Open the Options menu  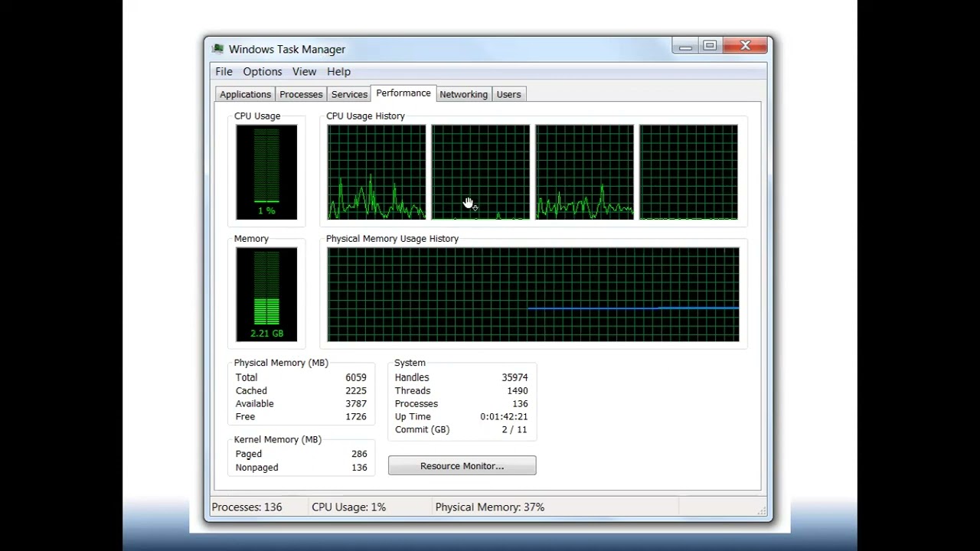pyautogui.click(x=263, y=71)
